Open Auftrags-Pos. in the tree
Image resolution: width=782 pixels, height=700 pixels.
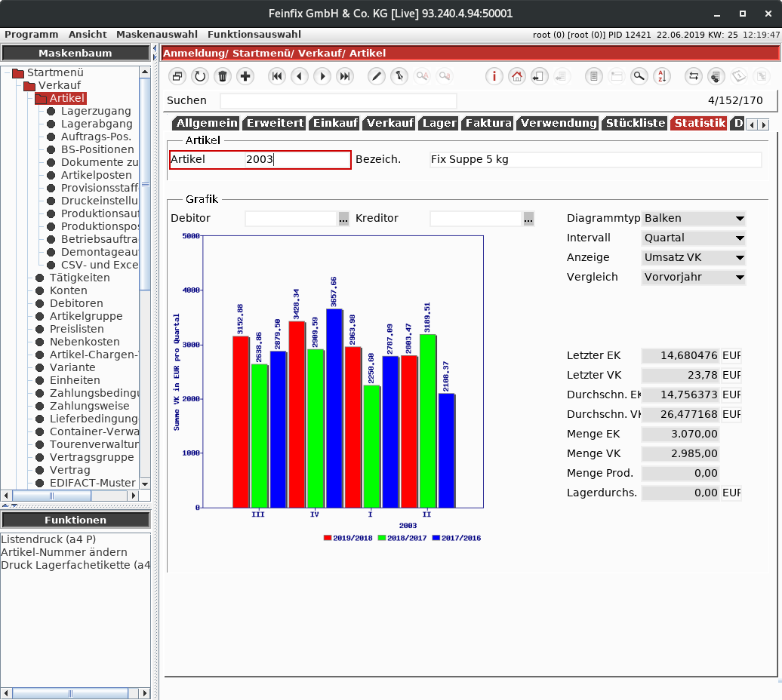(x=97, y=137)
